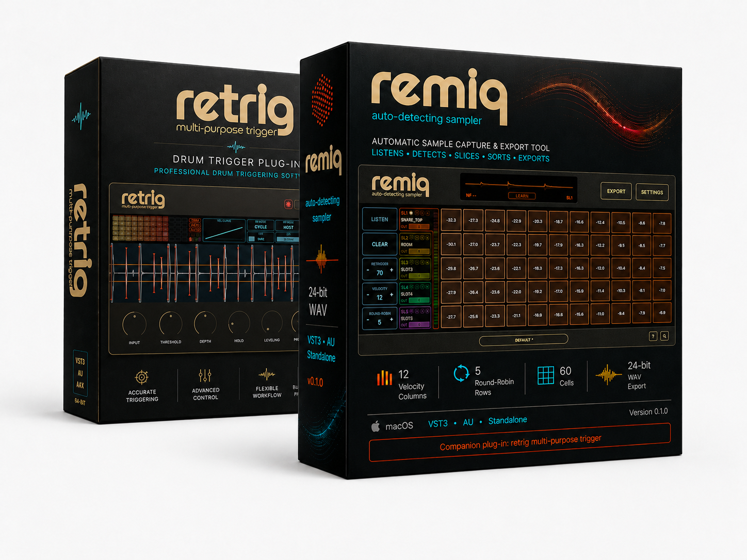Select the cell showing -32.3
Screen dimensions: 747x560
[x=451, y=220]
